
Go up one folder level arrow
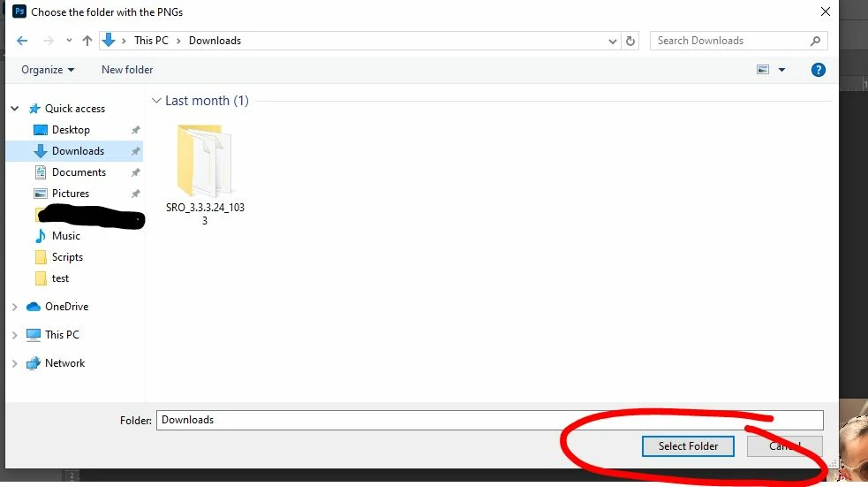tap(87, 41)
